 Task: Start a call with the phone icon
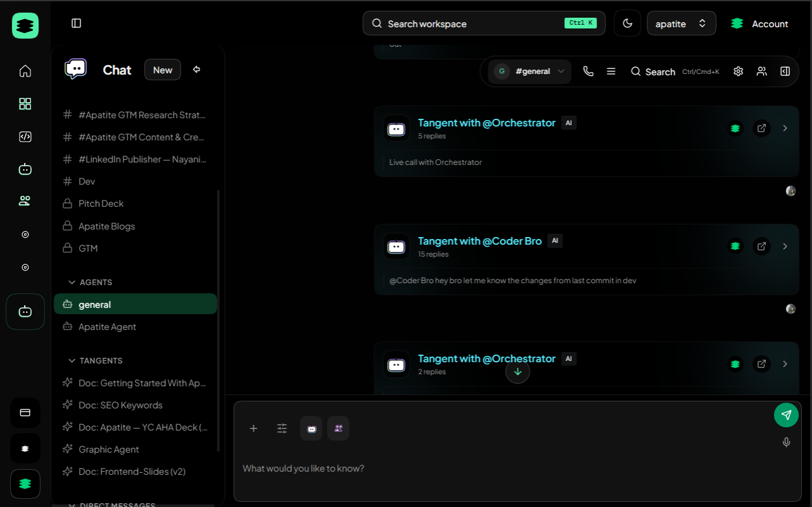pyautogui.click(x=588, y=71)
